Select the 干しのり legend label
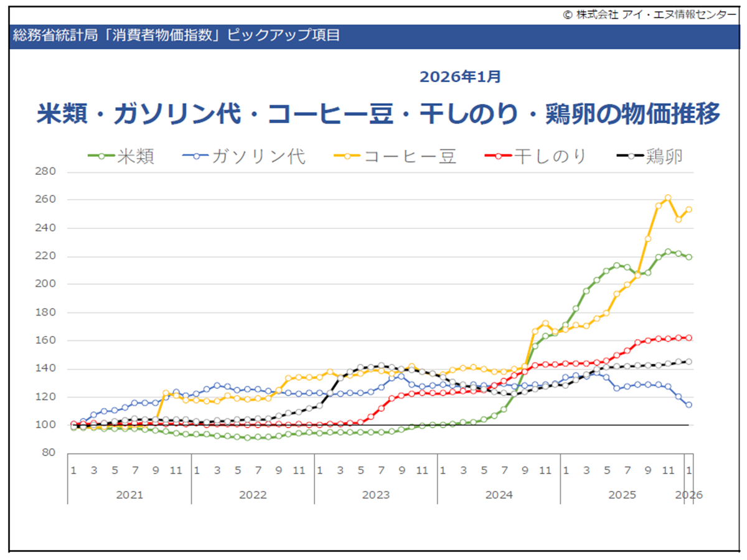 click(x=550, y=156)
